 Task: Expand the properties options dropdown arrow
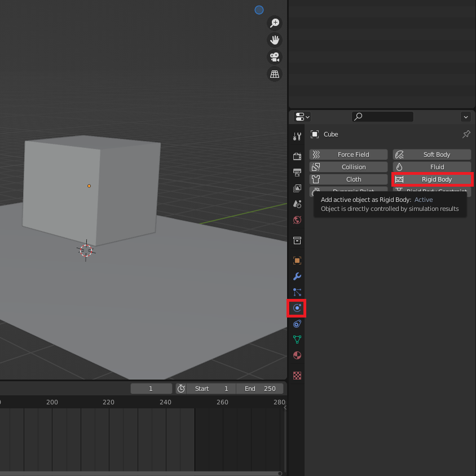pyautogui.click(x=465, y=117)
